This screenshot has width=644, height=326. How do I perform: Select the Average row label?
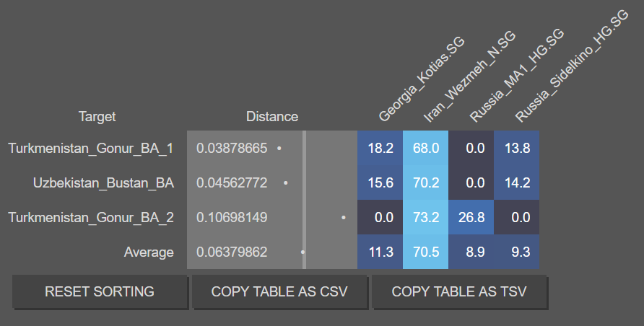[149, 252]
